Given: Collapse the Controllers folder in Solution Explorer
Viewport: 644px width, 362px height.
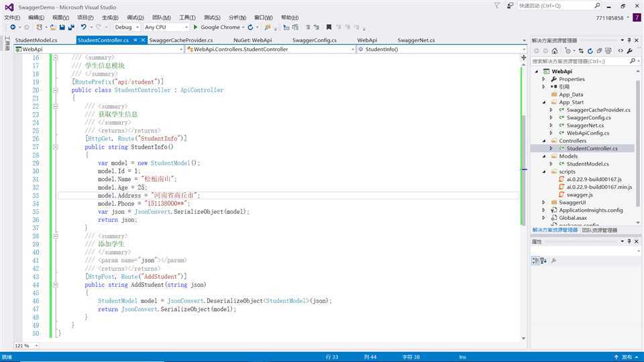Looking at the screenshot, I should pyautogui.click(x=544, y=141).
